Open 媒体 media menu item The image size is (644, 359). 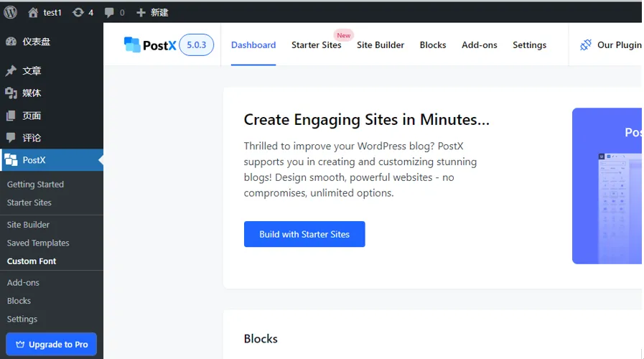pos(32,93)
